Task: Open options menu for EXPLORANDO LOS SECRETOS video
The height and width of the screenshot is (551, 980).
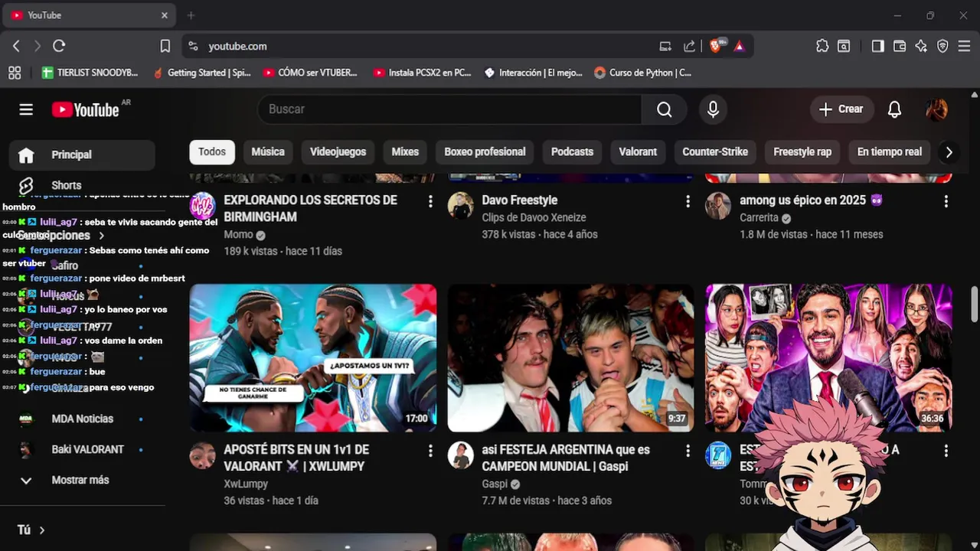Action: click(x=430, y=201)
